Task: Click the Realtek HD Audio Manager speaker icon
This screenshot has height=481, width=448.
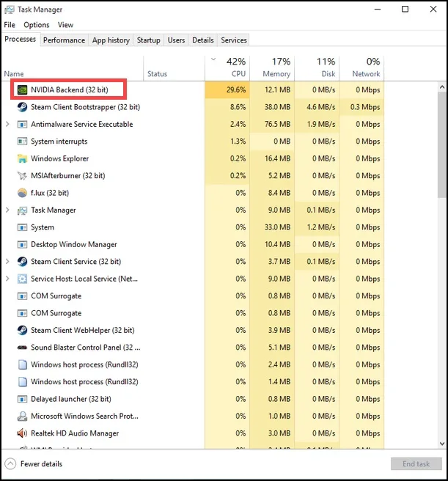Action: point(22,433)
